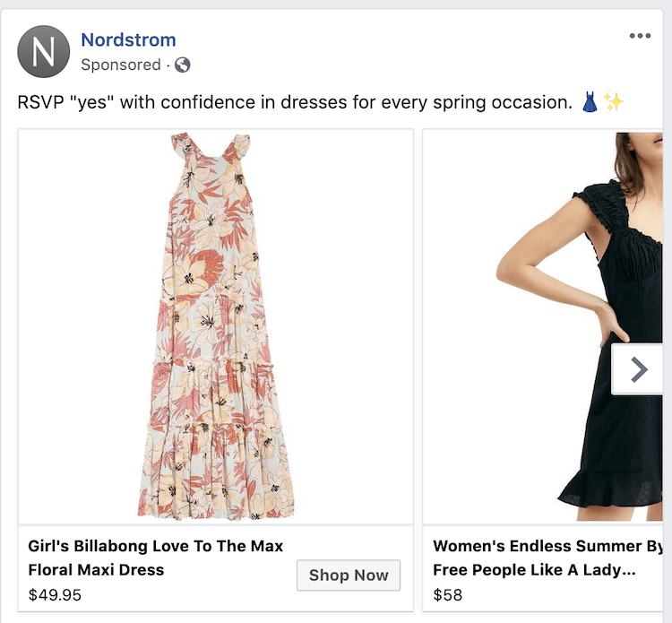Click the globe public audience icon
The width and height of the screenshot is (672, 623).
point(182,65)
